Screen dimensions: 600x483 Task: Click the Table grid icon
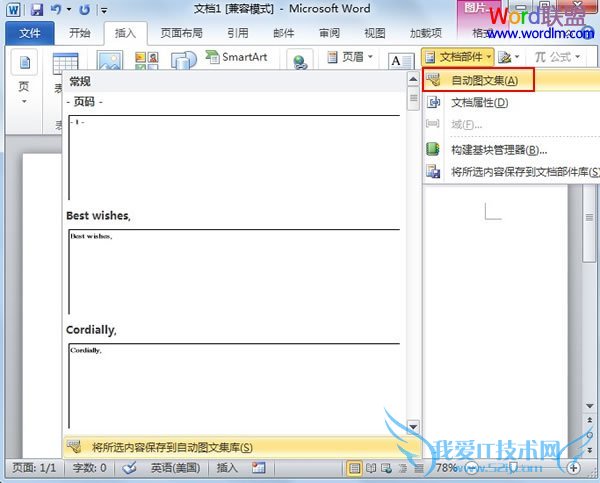pyautogui.click(x=65, y=63)
